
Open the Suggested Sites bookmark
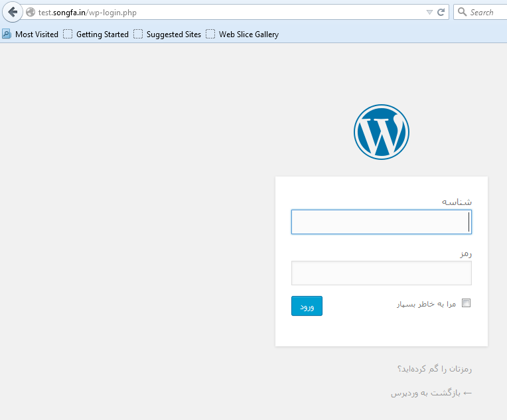[x=167, y=35]
